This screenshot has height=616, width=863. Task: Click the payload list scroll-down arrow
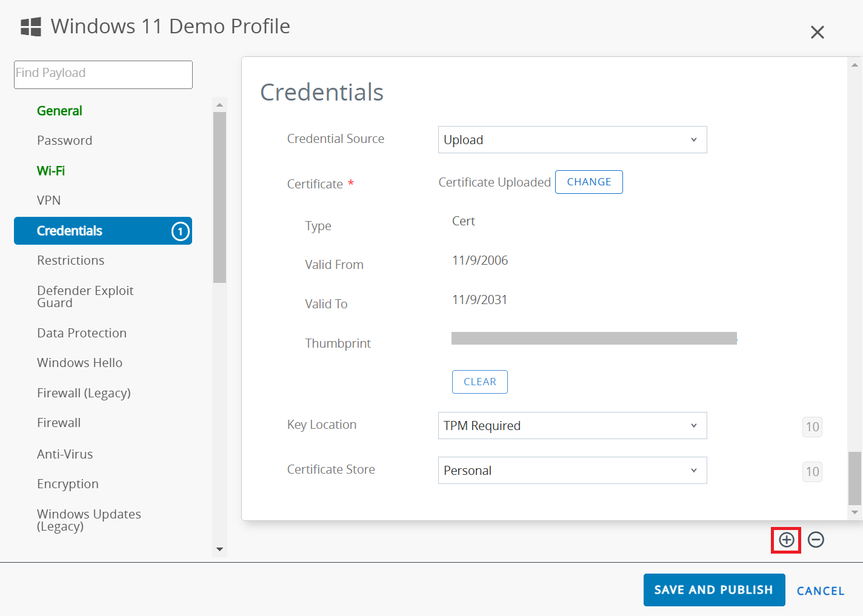(219, 549)
